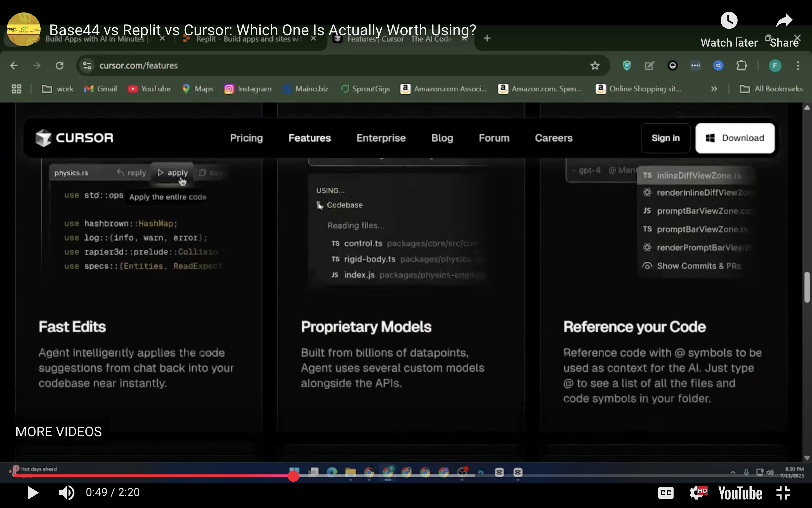Open Enterprise in Cursor nav

coord(381,138)
